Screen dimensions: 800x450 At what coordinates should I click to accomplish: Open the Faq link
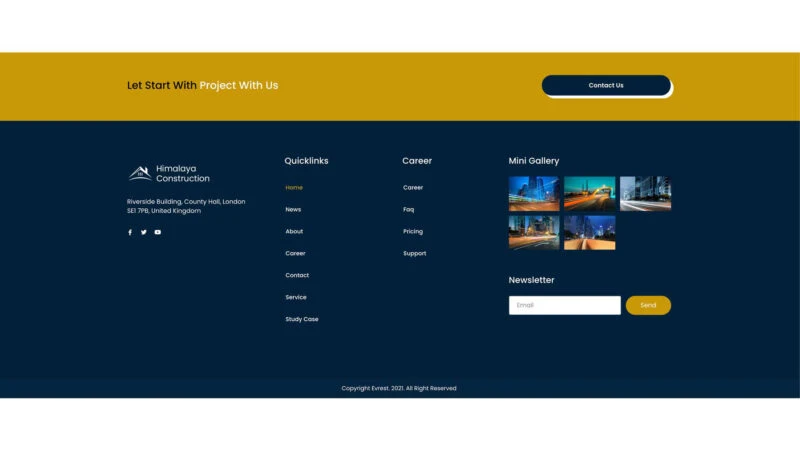tap(408, 210)
